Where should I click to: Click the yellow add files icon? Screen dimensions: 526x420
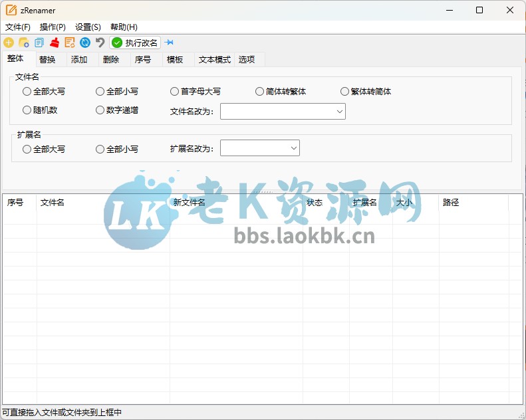[9, 43]
